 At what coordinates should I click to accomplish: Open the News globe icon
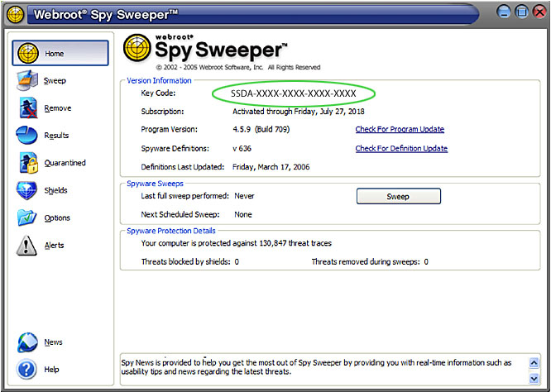[27, 342]
